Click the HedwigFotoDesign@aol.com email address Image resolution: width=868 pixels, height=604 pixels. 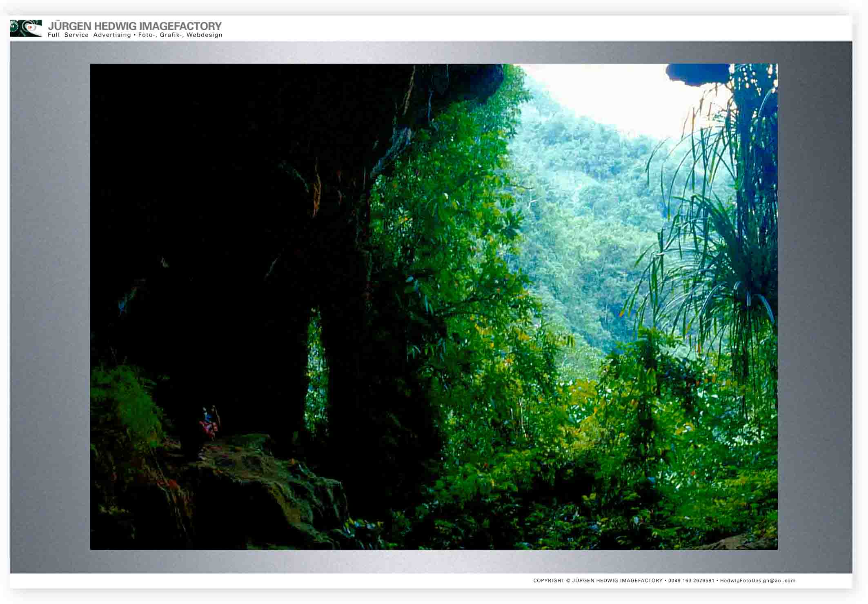coord(757,580)
